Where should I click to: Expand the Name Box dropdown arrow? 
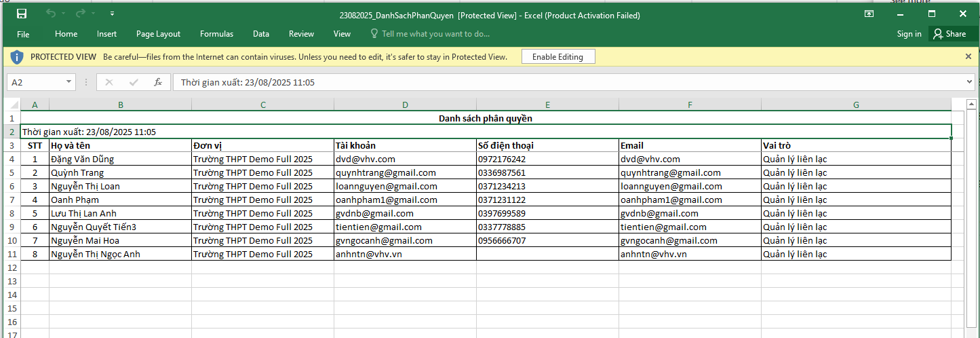point(69,82)
